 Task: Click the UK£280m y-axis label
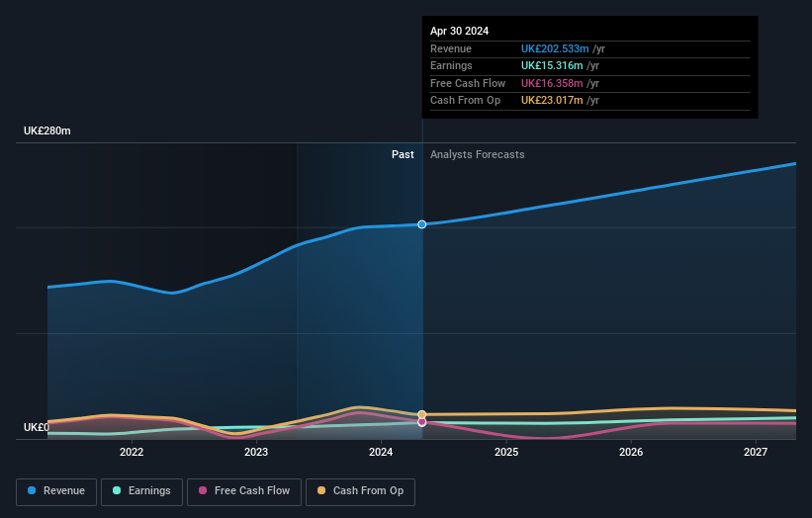[x=47, y=130]
